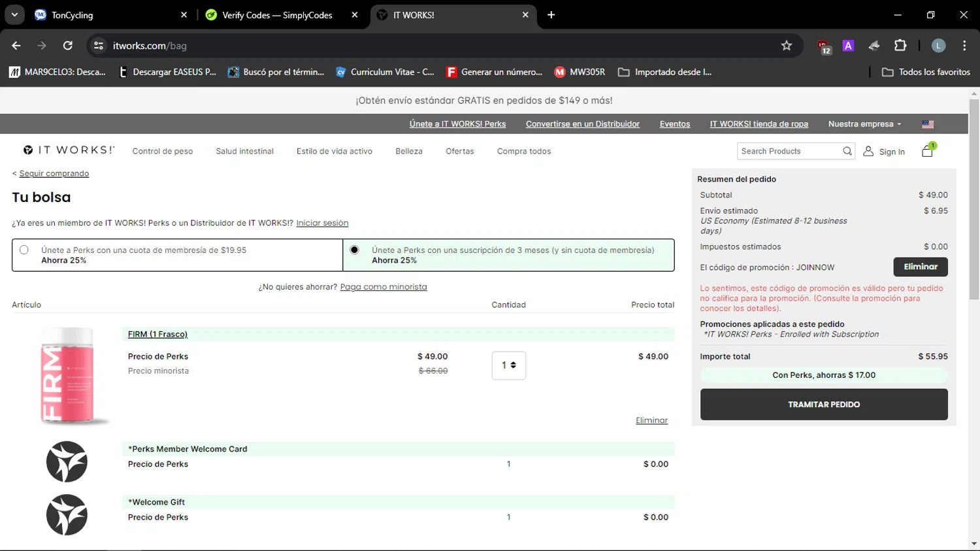Screen dimensions: 980x551
Task: Click Perks Member Welcome Card logo image
Action: [x=67, y=461]
